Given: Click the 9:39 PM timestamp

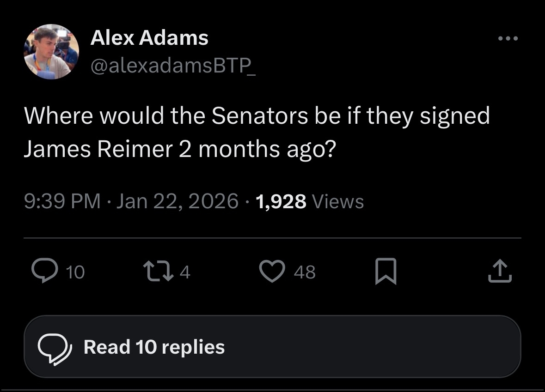Looking at the screenshot, I should (x=62, y=202).
